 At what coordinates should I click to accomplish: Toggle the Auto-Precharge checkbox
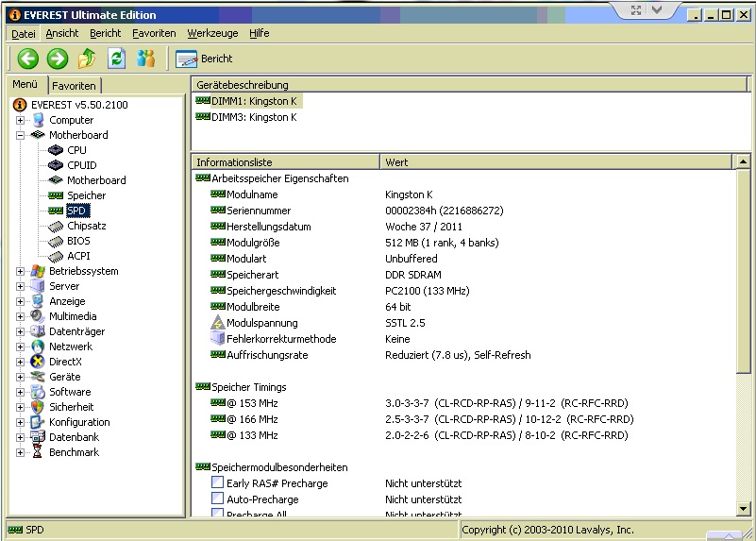[217, 499]
